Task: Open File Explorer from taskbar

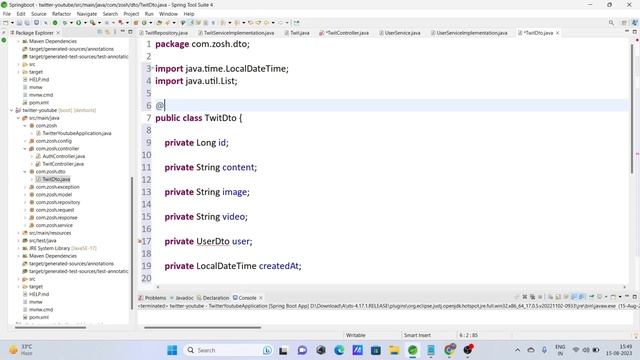Action: [x=394, y=350]
